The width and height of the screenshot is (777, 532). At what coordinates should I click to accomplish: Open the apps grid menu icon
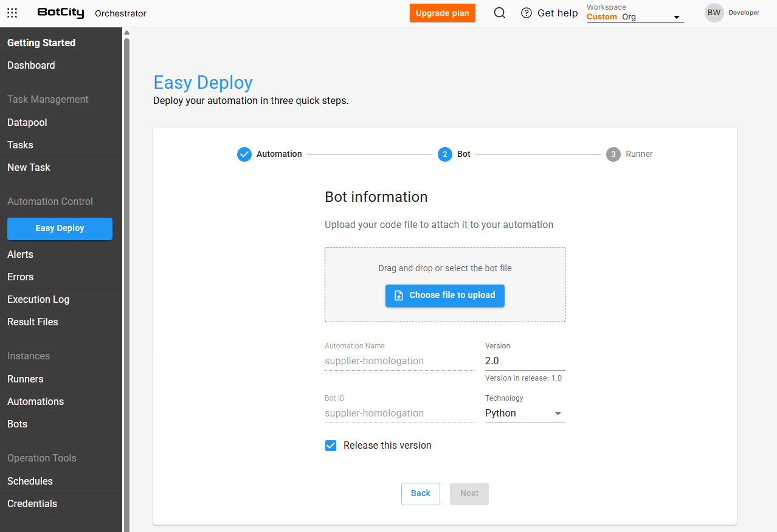tap(12, 13)
